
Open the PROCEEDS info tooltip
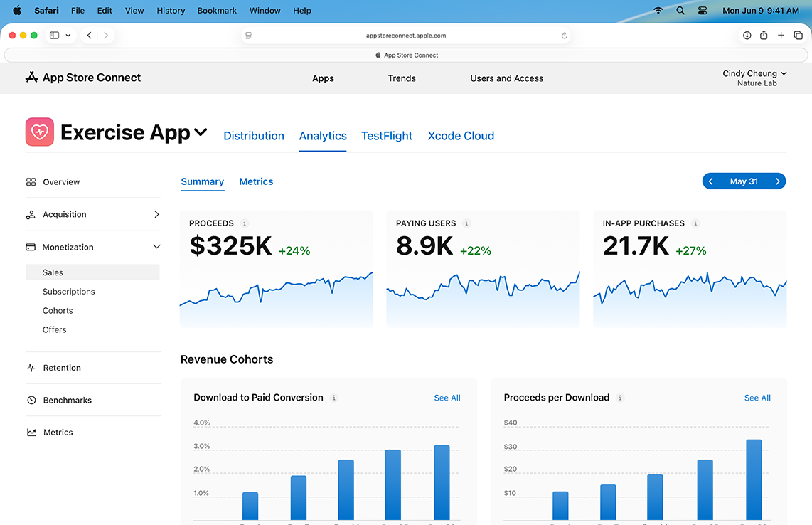pos(245,223)
